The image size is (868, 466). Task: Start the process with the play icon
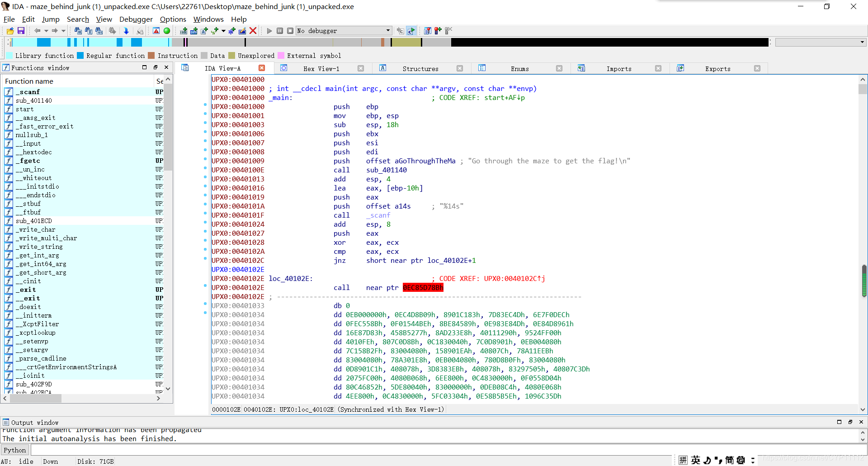pos(269,31)
